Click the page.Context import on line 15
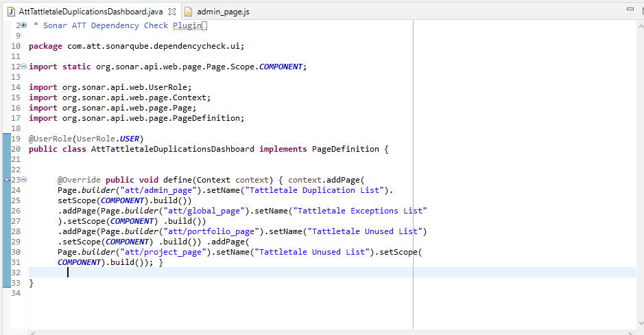The image size is (644, 335). click(x=136, y=97)
